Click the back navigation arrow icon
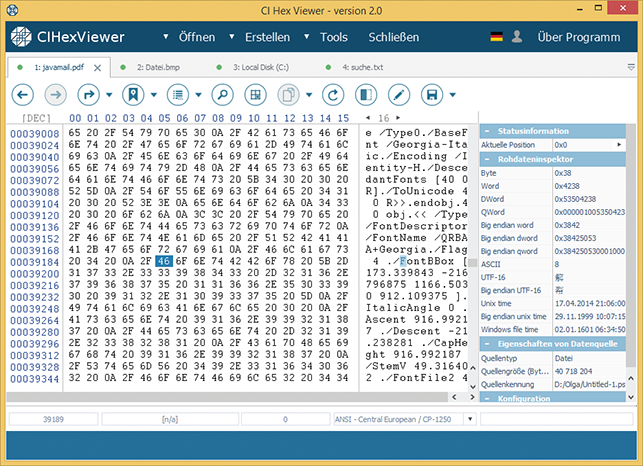643x466 pixels. click(23, 95)
